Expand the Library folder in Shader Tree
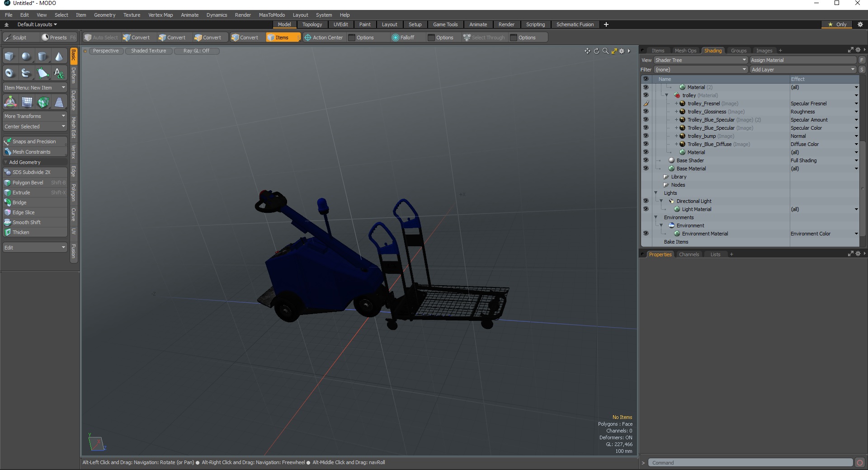The width and height of the screenshot is (868, 470). [x=665, y=177]
